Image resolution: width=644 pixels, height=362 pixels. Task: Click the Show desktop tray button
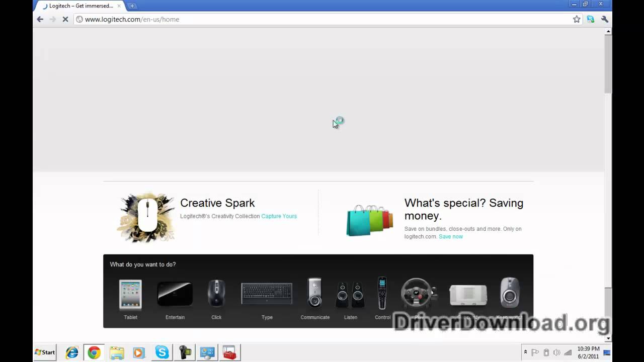(x=607, y=352)
